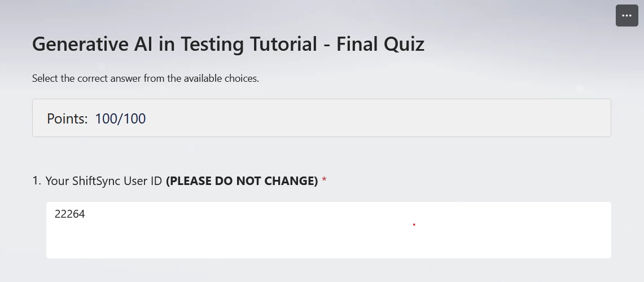Click the Final Quiz words in the heading
The height and width of the screenshot is (282, 644).
[x=380, y=45]
